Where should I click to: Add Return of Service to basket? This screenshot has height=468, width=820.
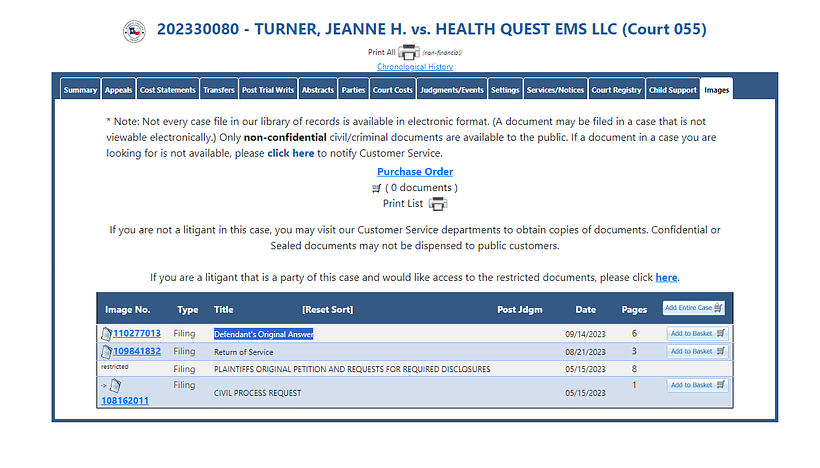pos(698,351)
